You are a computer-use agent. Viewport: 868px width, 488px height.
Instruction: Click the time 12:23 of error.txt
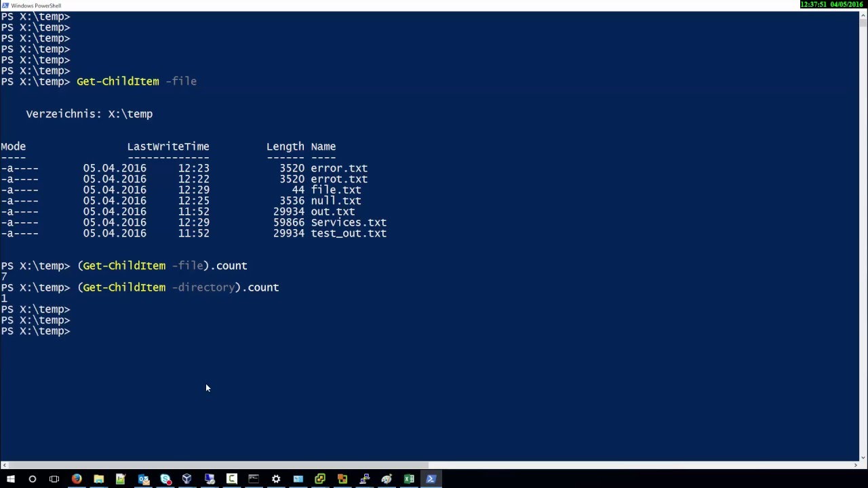point(193,168)
